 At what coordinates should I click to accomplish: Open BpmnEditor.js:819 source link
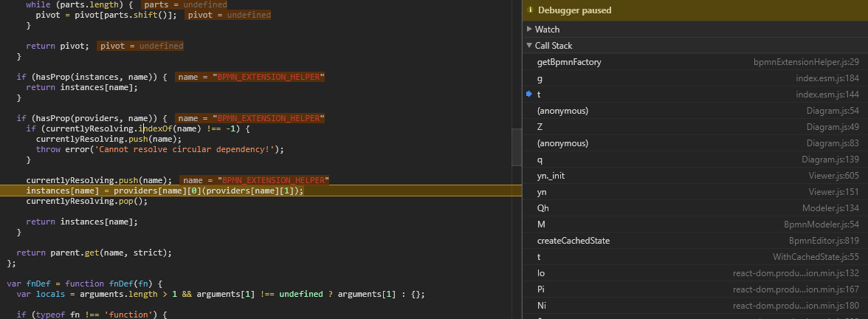[824, 241]
